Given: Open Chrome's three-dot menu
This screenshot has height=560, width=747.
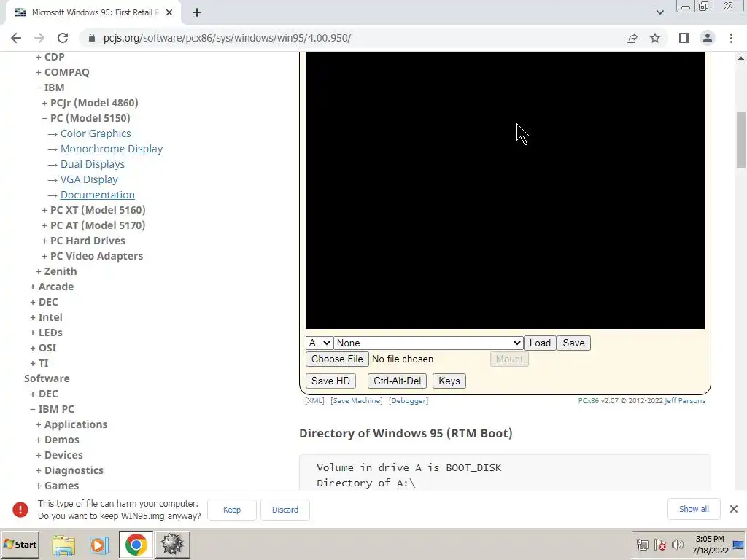Looking at the screenshot, I should click(731, 38).
